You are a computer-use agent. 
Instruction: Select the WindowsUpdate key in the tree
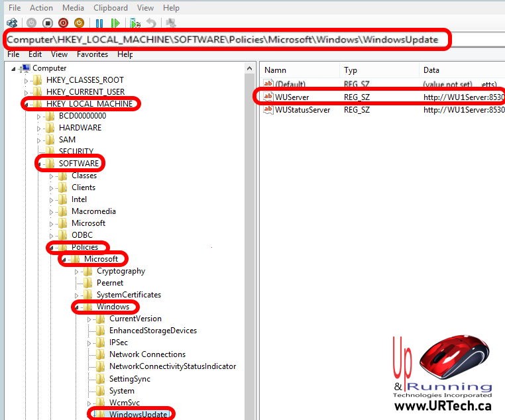coord(138,415)
